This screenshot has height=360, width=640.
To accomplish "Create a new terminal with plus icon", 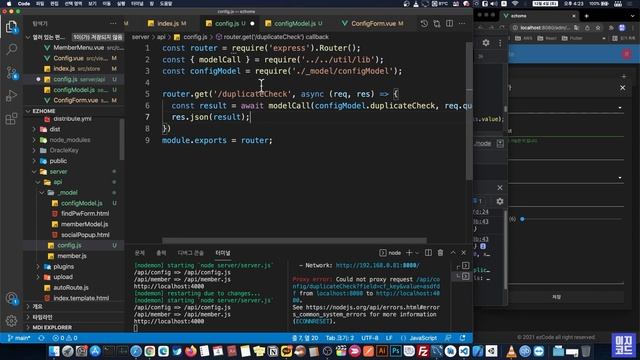I will 409,253.
